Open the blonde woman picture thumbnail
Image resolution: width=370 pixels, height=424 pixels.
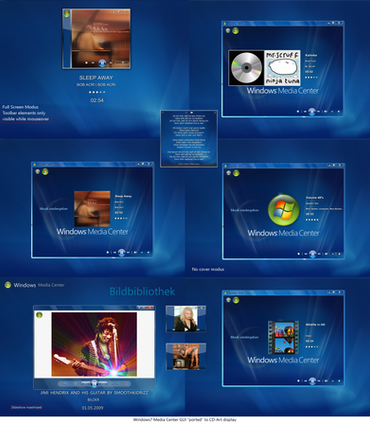186,319
